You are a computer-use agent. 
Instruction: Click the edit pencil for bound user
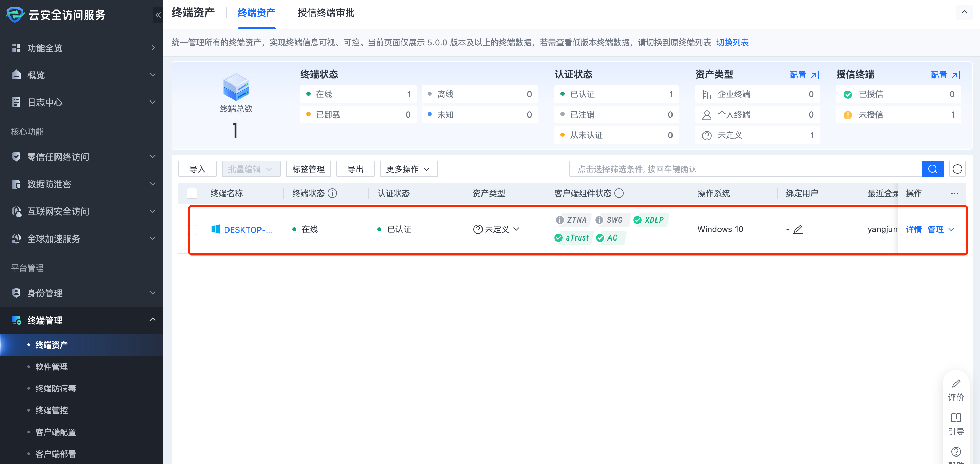798,229
